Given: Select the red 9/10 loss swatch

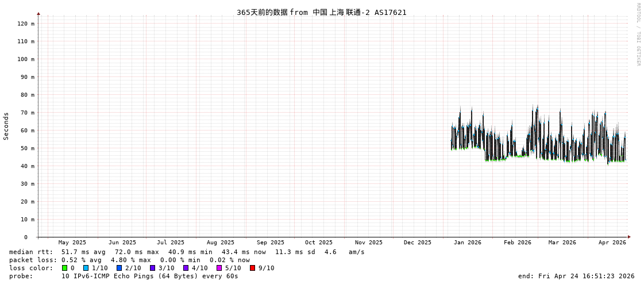Looking at the screenshot, I should (253, 268).
